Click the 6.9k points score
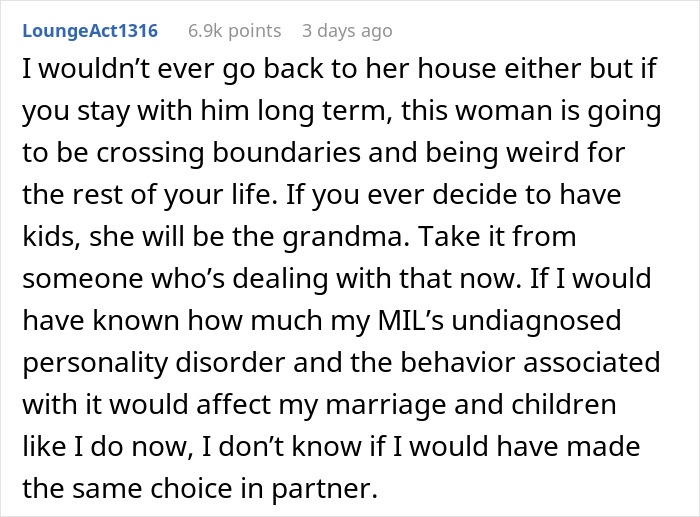The image size is (700, 517). coord(232,31)
